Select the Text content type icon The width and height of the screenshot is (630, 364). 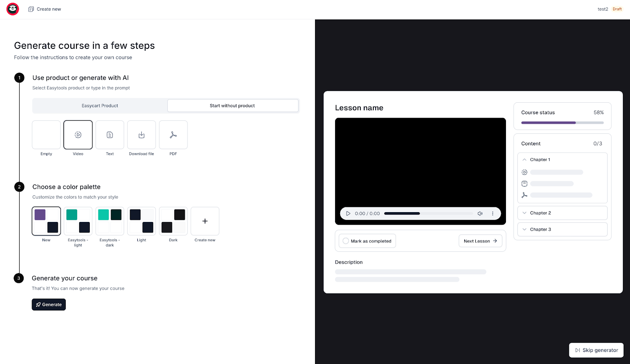pos(110,135)
